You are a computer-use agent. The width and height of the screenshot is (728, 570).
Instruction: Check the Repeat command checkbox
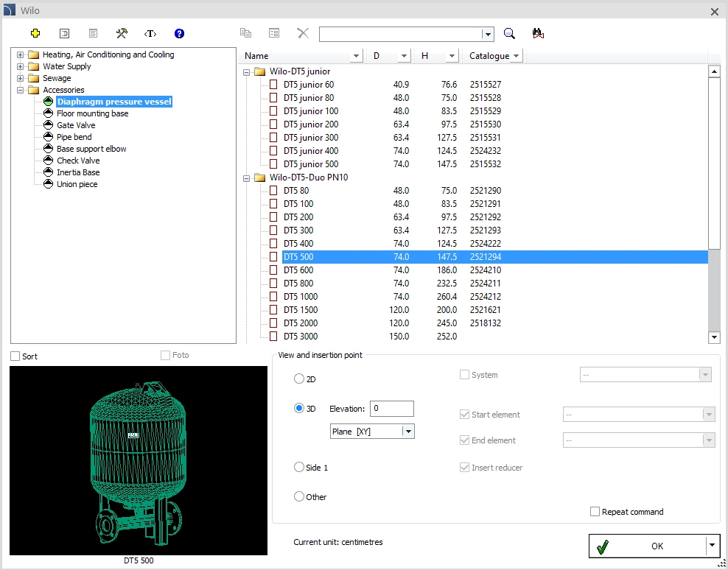point(595,512)
